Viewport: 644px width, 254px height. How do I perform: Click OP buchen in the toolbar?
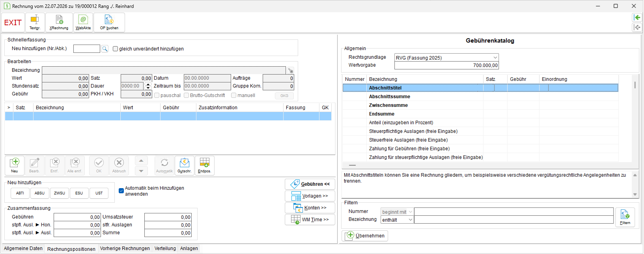click(109, 22)
